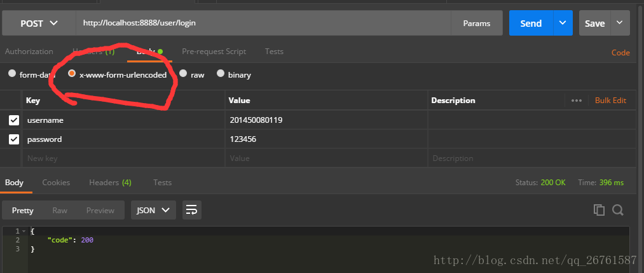Select the x-www-form-urlencoded radio option
This screenshot has height=273, width=644.
(x=72, y=74)
